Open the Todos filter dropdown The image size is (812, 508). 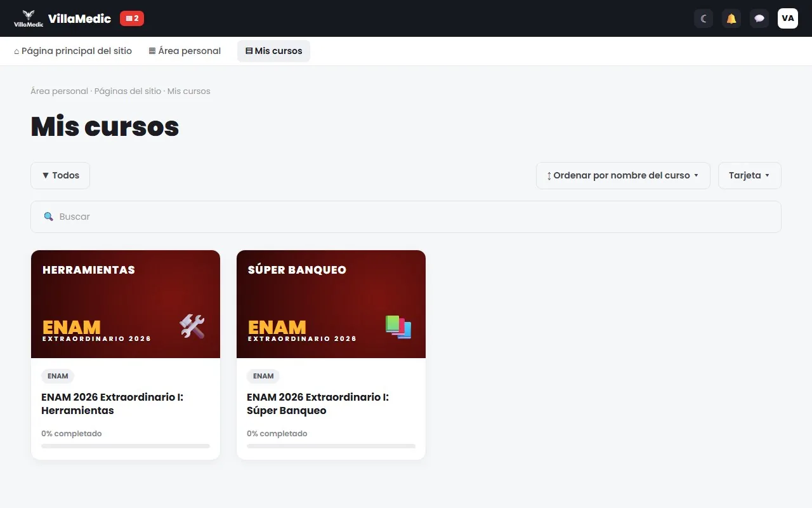tap(60, 175)
